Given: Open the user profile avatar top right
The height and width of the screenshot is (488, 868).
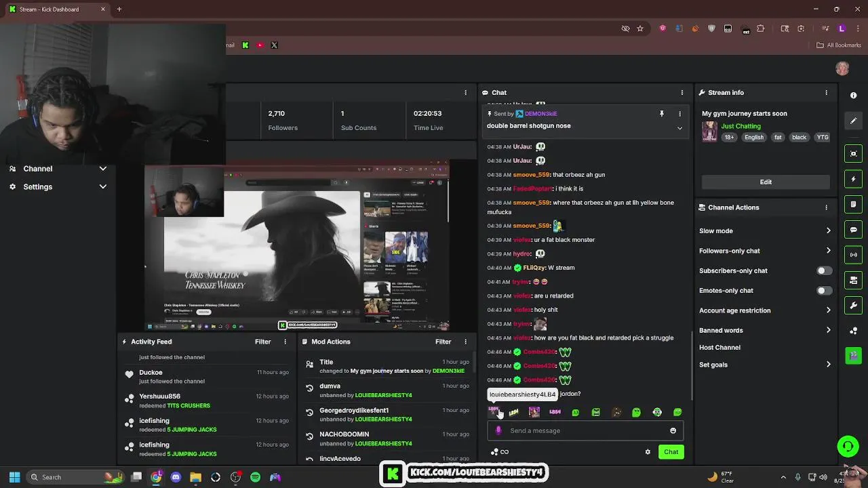Looking at the screenshot, I should [842, 68].
